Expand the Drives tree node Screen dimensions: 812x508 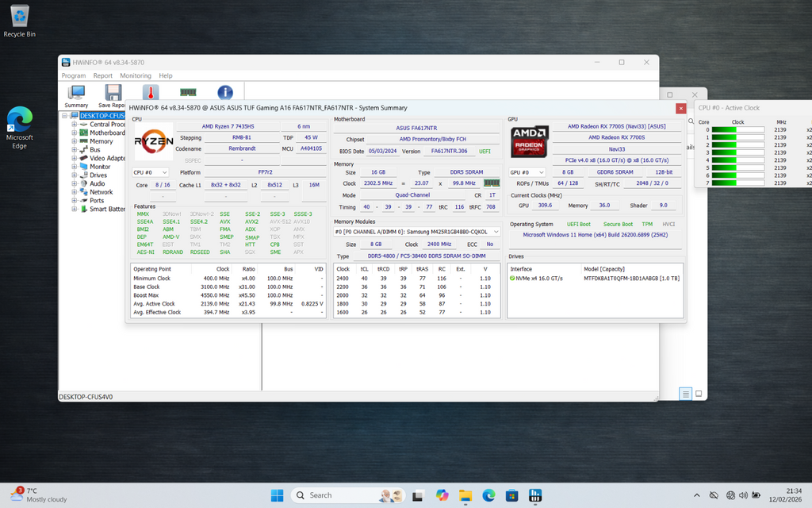[75, 175]
